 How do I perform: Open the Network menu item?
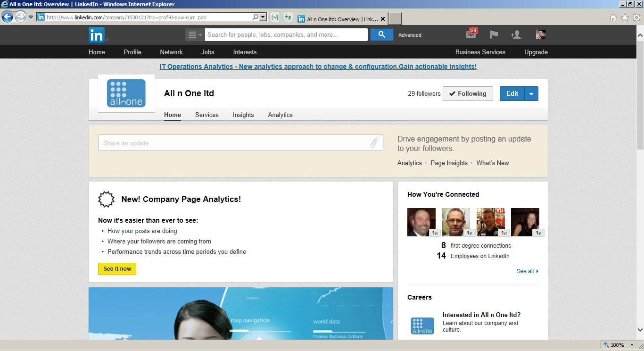click(171, 52)
